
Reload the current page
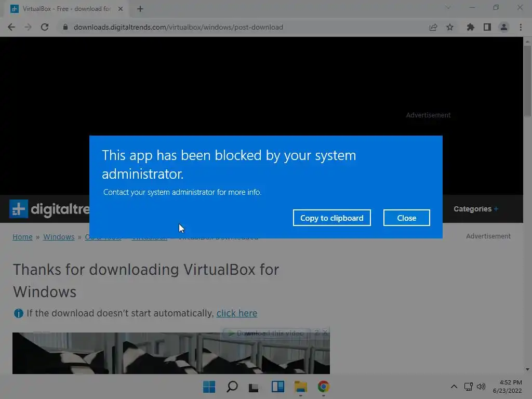coord(45,27)
